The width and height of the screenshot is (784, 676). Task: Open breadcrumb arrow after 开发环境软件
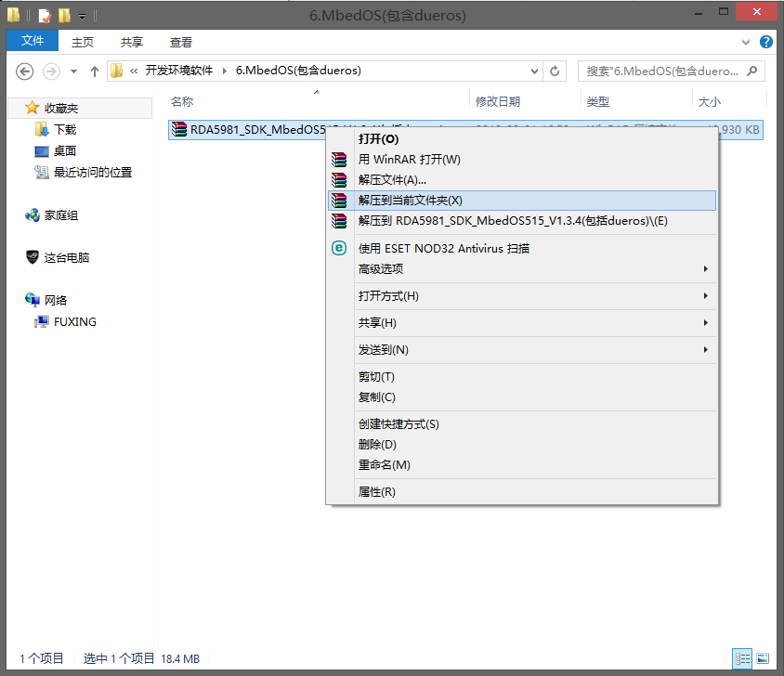coord(225,71)
